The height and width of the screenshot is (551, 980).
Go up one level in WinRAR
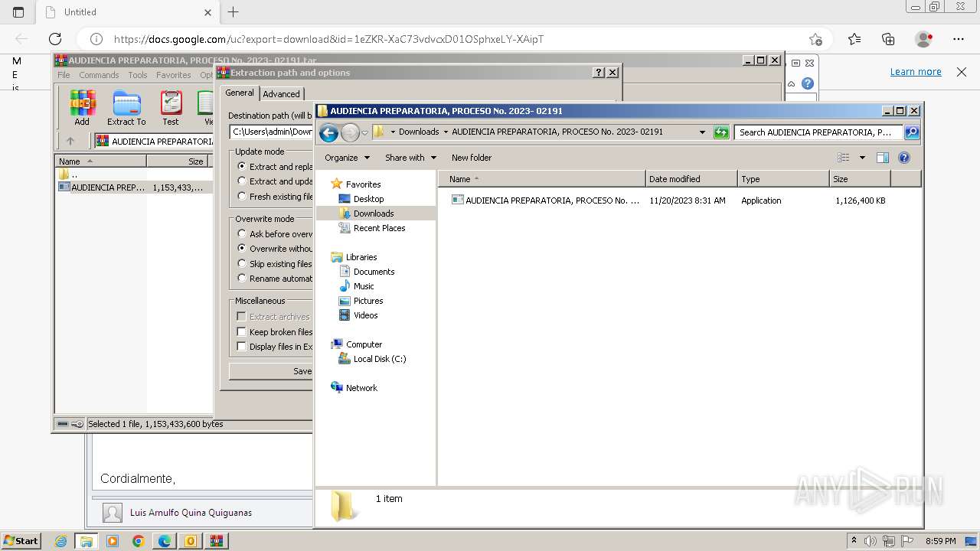click(70, 141)
